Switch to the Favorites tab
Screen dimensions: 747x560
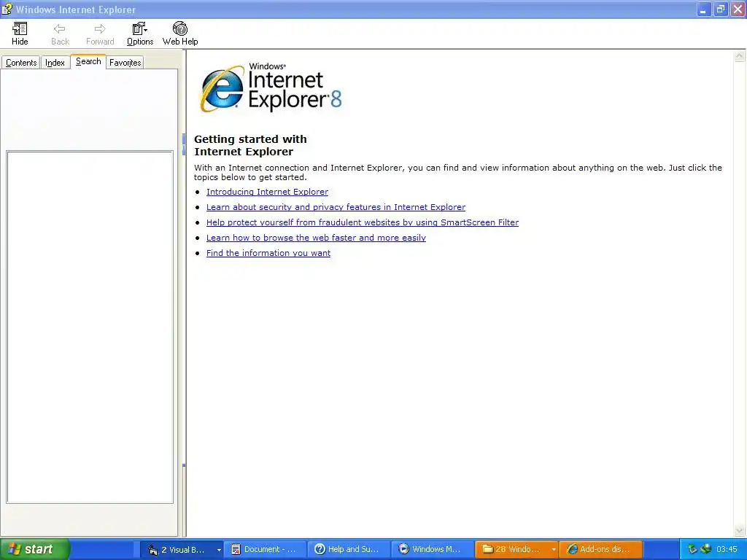click(x=125, y=63)
